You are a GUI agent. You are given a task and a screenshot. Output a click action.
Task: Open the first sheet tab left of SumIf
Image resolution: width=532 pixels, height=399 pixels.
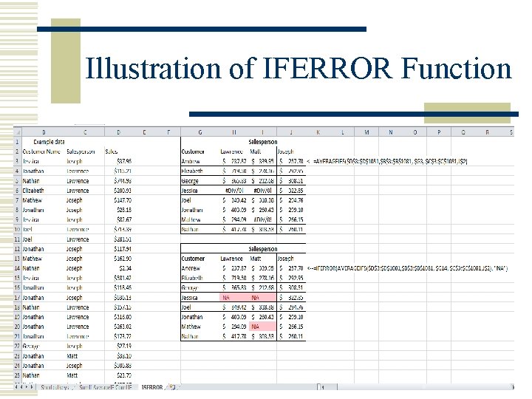point(54,387)
